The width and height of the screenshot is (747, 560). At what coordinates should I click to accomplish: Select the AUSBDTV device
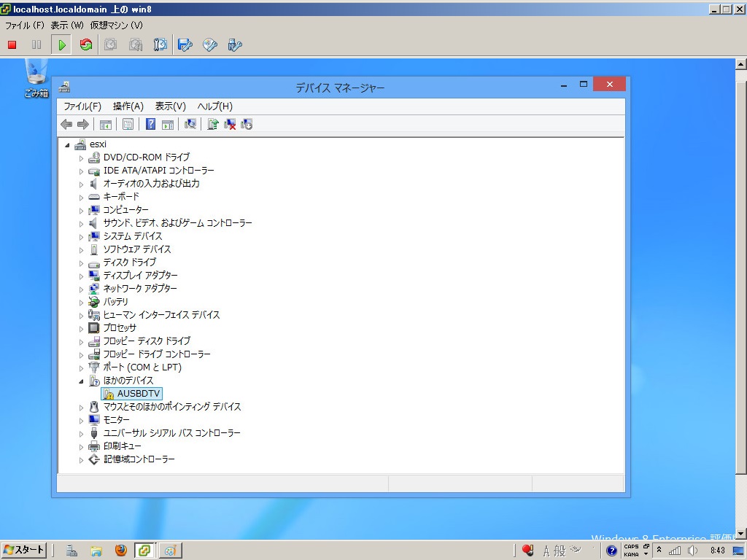click(139, 394)
